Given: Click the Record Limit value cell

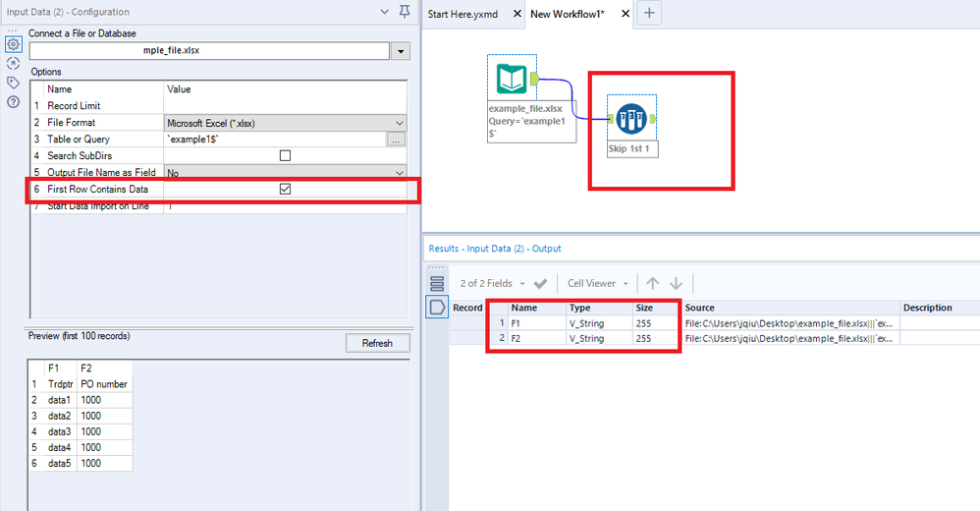Looking at the screenshot, I should tap(285, 106).
